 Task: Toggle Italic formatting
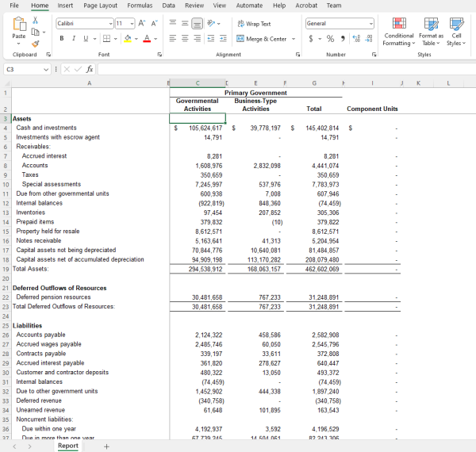tap(74, 39)
